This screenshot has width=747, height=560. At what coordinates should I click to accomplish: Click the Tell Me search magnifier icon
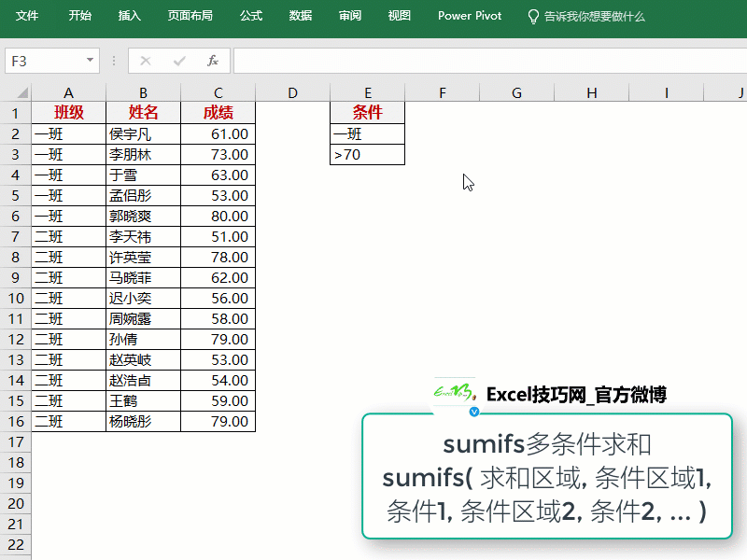click(532, 16)
